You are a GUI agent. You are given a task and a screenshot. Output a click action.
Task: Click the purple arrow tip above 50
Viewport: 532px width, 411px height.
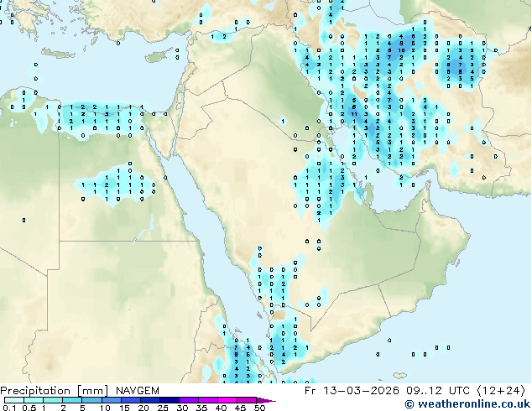point(266,400)
